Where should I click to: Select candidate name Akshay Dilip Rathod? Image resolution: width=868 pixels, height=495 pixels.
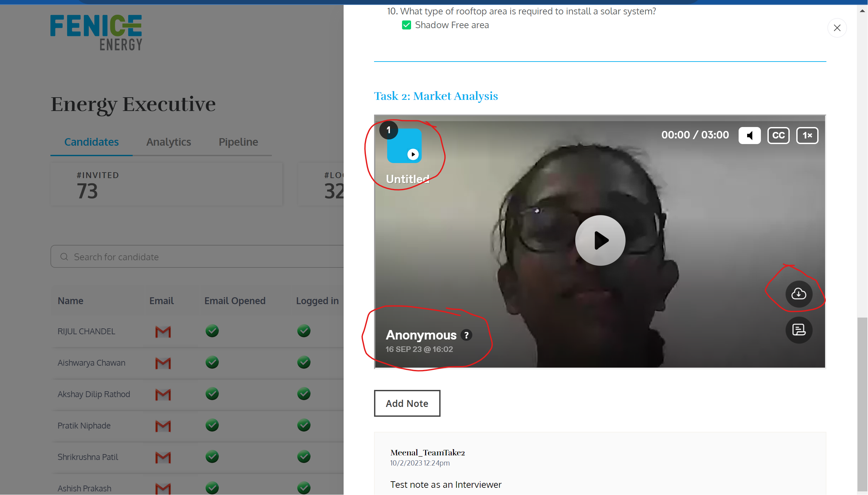click(94, 394)
